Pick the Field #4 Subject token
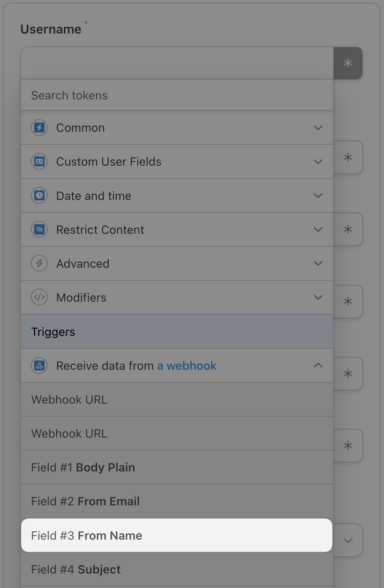The image size is (384, 588). point(177,569)
